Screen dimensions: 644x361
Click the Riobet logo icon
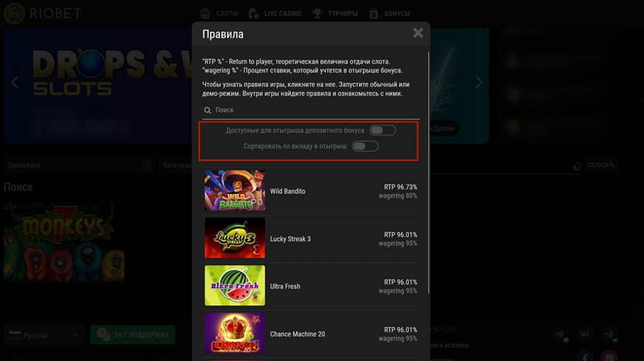(14, 13)
